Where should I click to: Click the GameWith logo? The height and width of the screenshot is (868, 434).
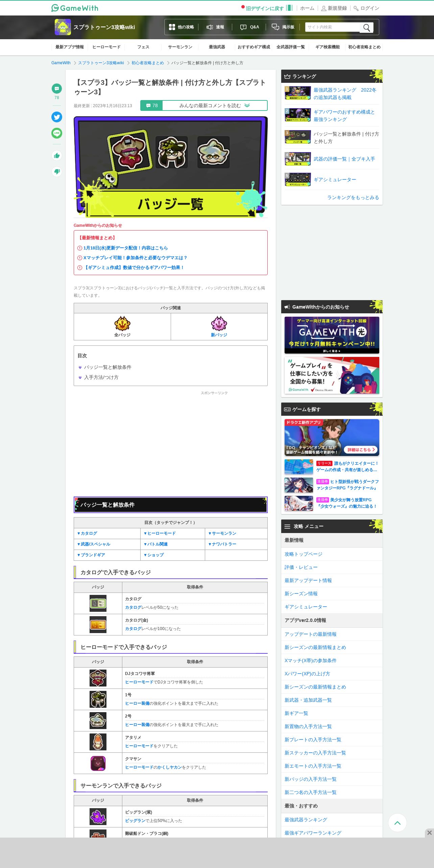point(75,8)
